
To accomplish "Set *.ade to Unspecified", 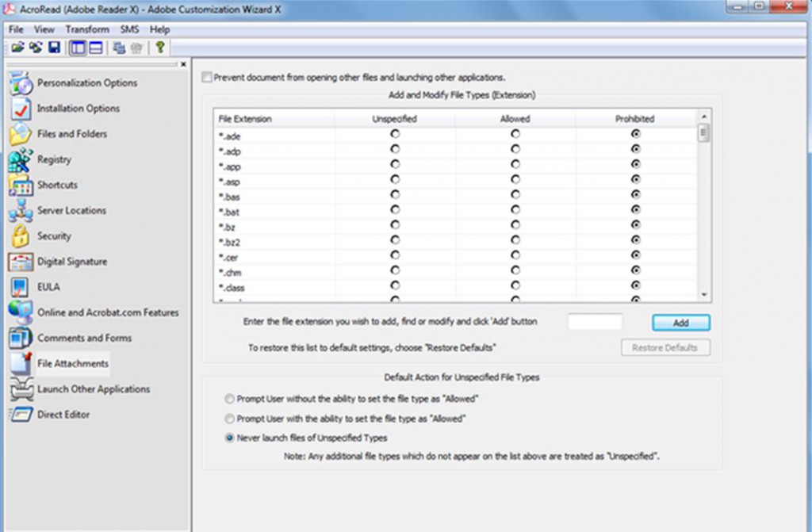I will pos(395,134).
